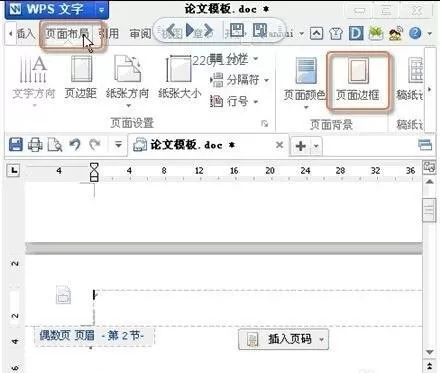Launch the 页面设置 dialog via corner launcher
The image size is (440, 373).
[265, 124]
